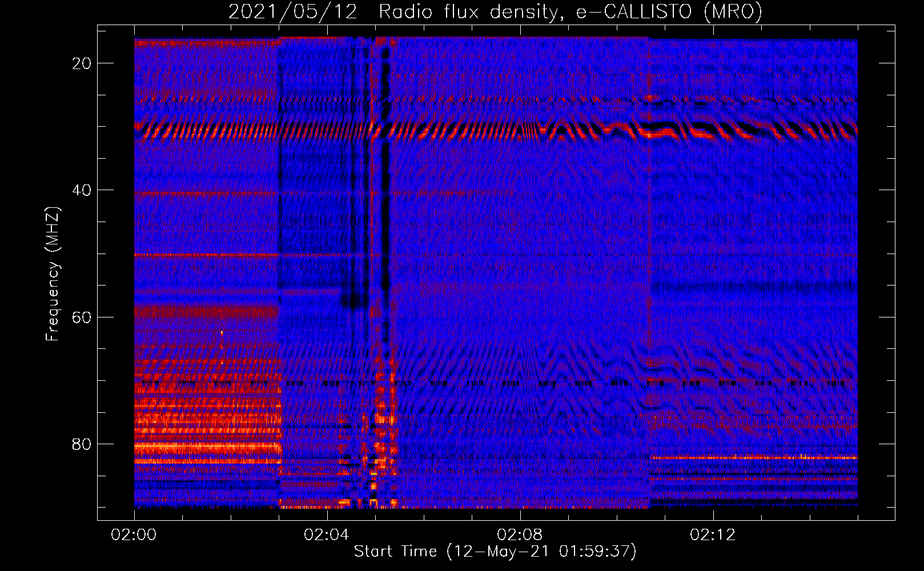Click the 'Frequency (MHZ)' axis label

point(53,274)
